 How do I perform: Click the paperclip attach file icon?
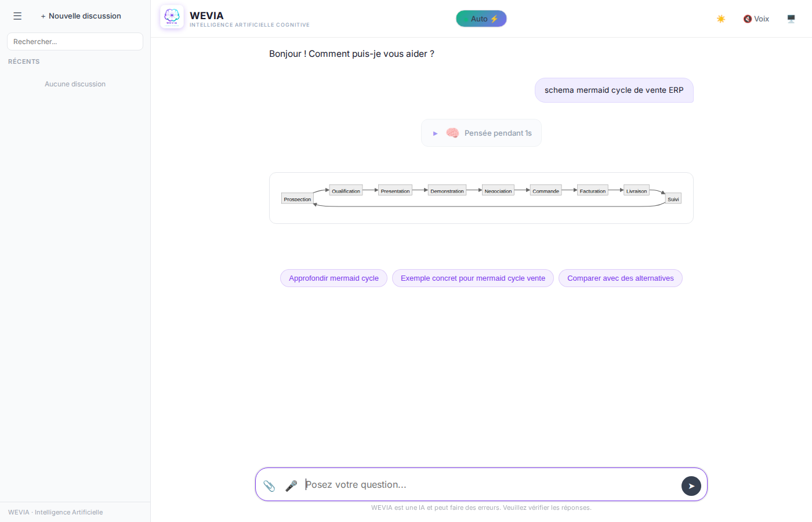click(269, 485)
